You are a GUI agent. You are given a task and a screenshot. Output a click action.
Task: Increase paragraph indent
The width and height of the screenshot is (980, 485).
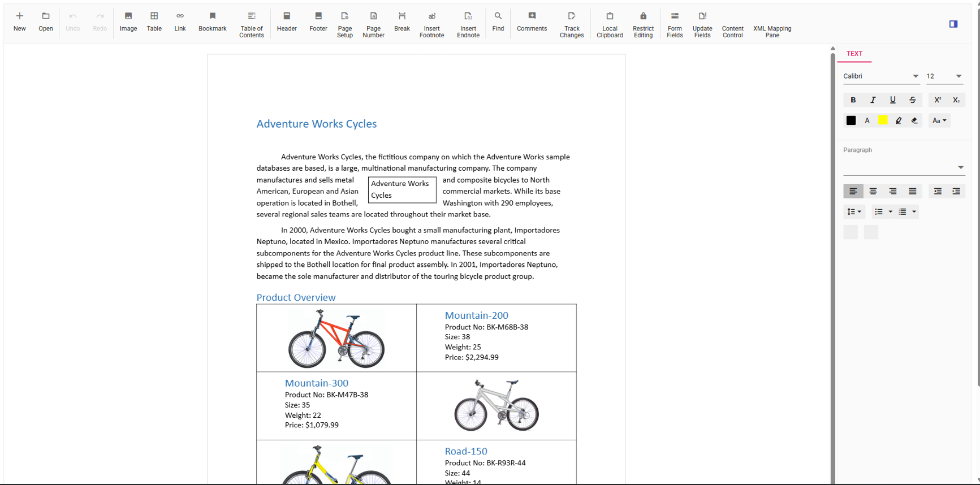click(x=956, y=192)
